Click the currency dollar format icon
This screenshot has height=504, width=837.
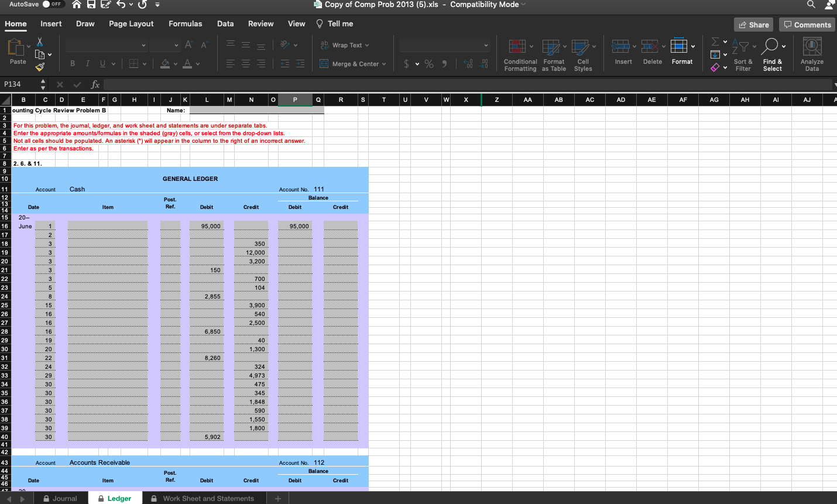coord(407,64)
